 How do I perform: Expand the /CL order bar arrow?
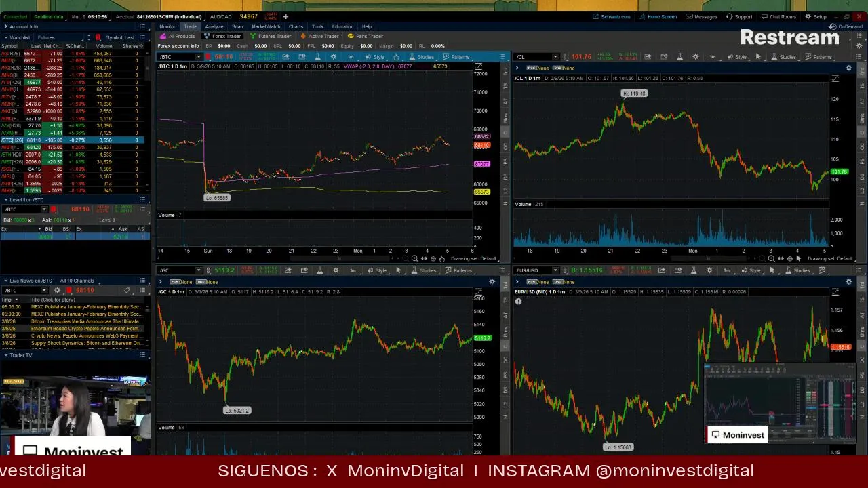[x=518, y=68]
